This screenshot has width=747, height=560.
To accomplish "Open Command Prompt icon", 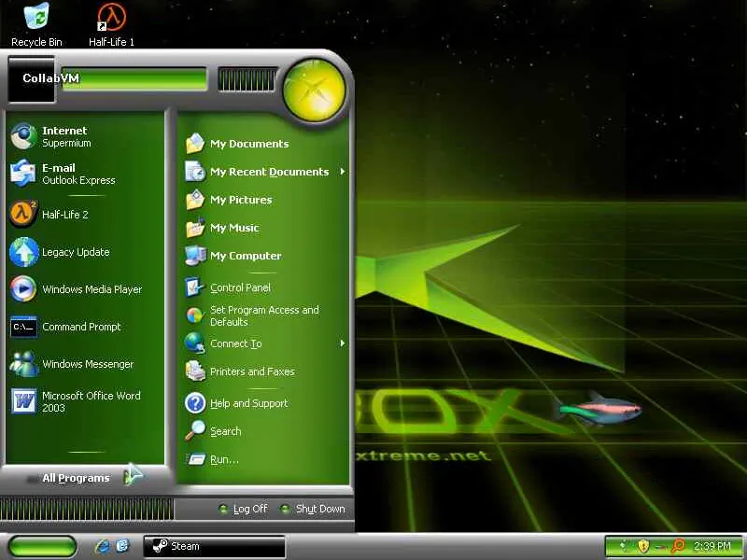I will tap(24, 327).
